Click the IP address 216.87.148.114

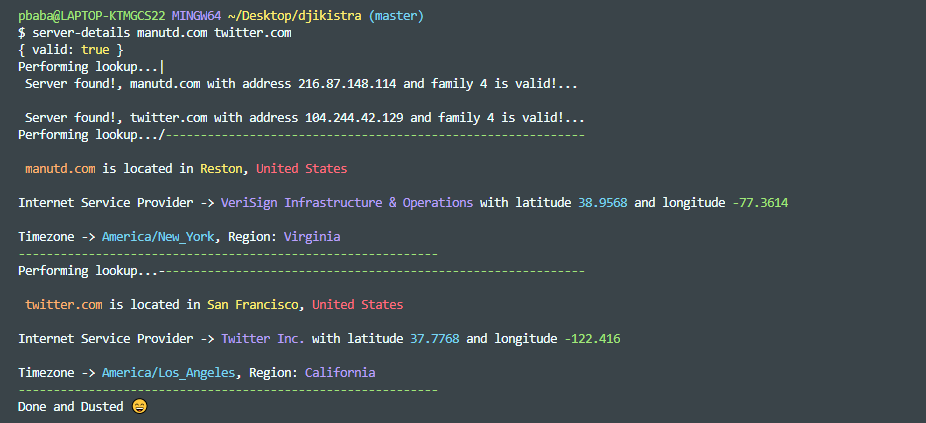pyautogui.click(x=347, y=84)
